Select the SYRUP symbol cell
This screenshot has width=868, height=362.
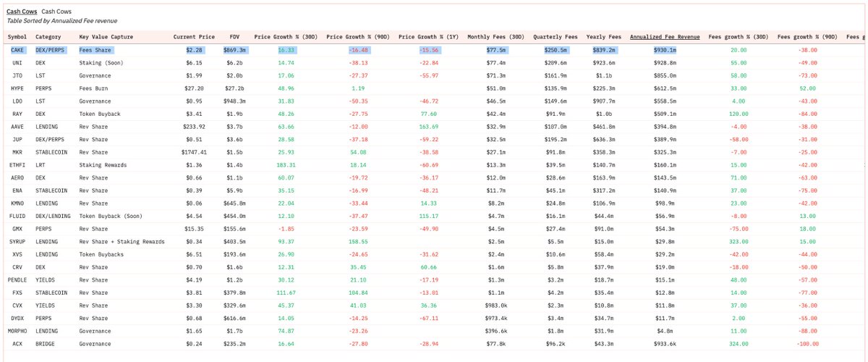pyautogui.click(x=18, y=241)
